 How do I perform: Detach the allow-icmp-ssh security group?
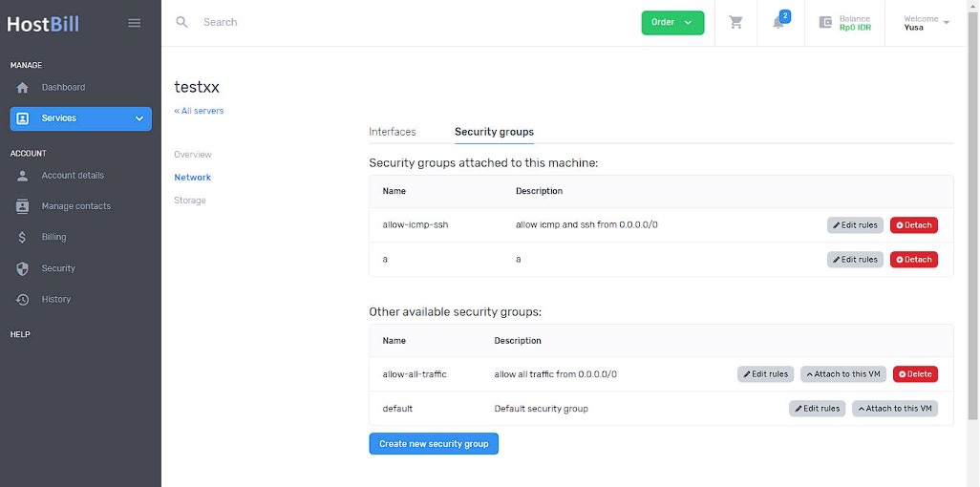[x=914, y=225]
